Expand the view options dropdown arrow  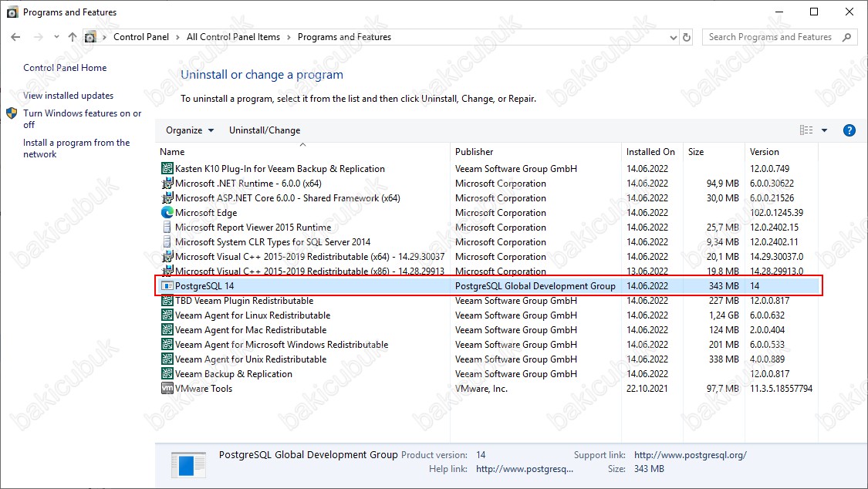pos(824,130)
